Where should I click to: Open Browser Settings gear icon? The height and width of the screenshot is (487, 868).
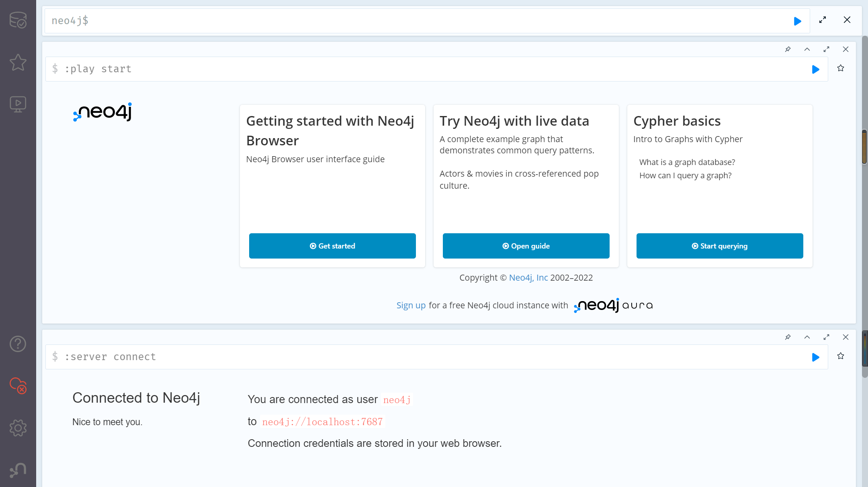point(18,428)
